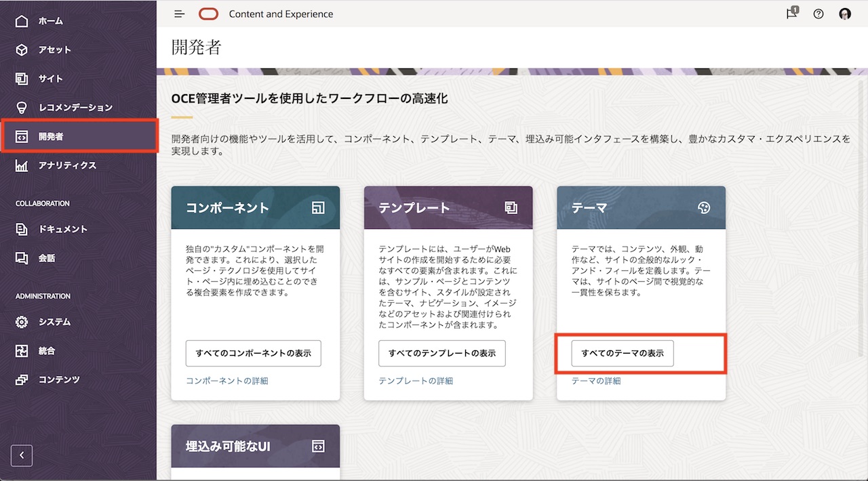
Task: Click the Oracle logo icon
Action: pyautogui.click(x=209, y=14)
